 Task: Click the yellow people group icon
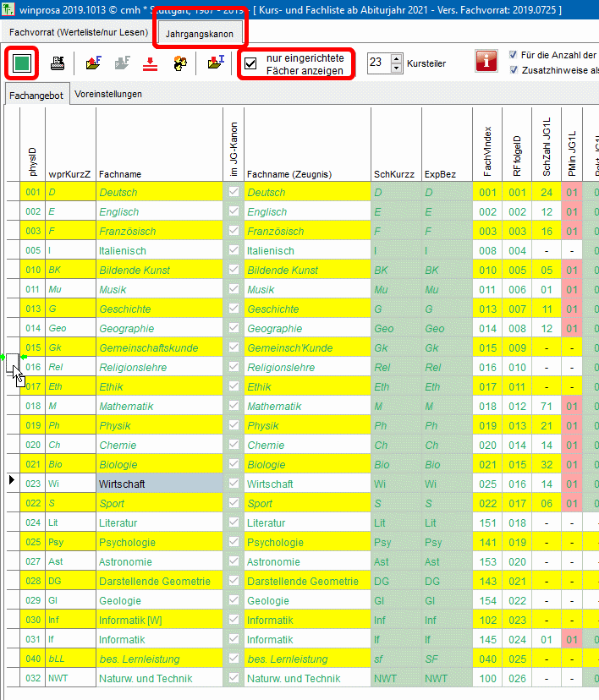tap(180, 63)
